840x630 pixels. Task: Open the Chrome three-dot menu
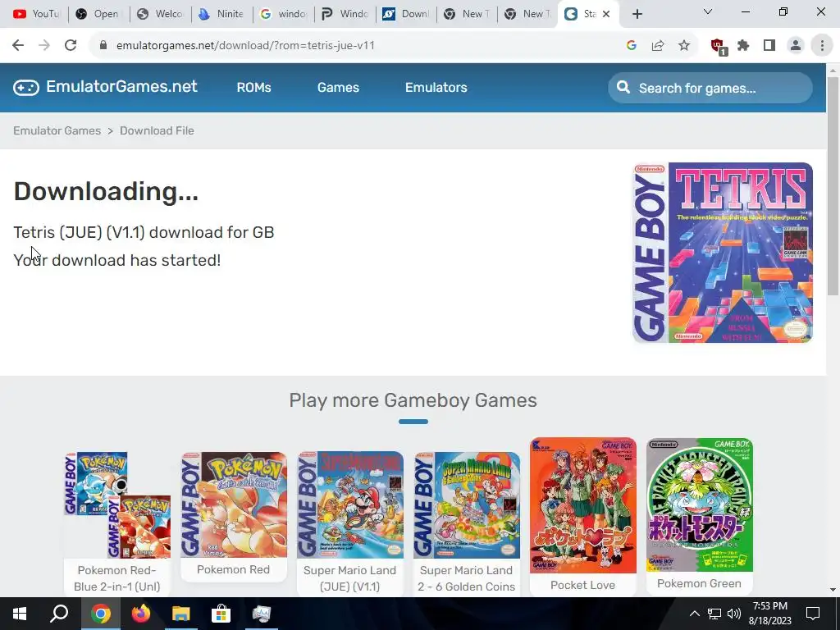coord(822,46)
